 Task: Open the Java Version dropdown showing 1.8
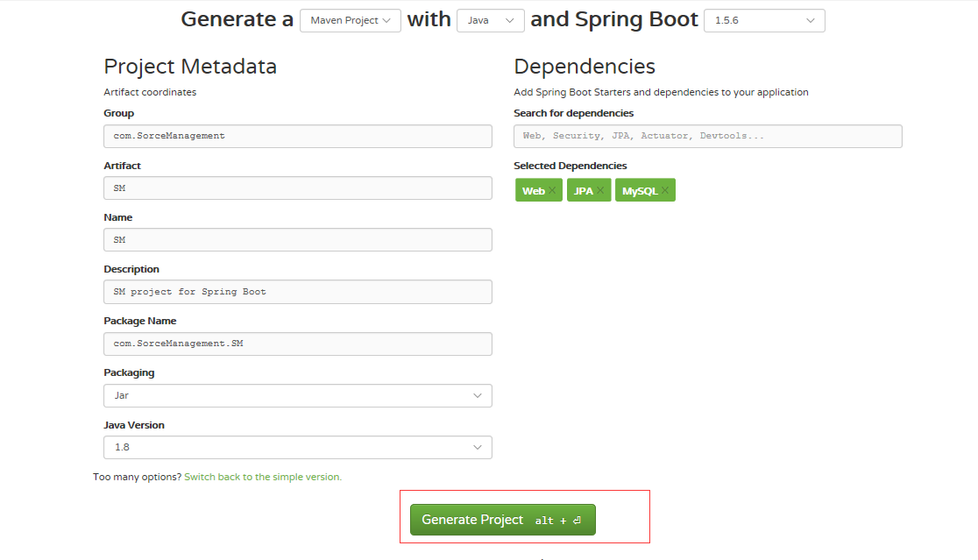tap(298, 447)
